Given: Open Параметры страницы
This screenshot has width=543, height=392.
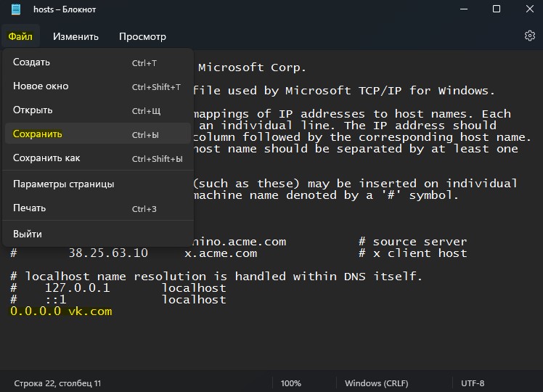Looking at the screenshot, I should (x=98, y=184).
